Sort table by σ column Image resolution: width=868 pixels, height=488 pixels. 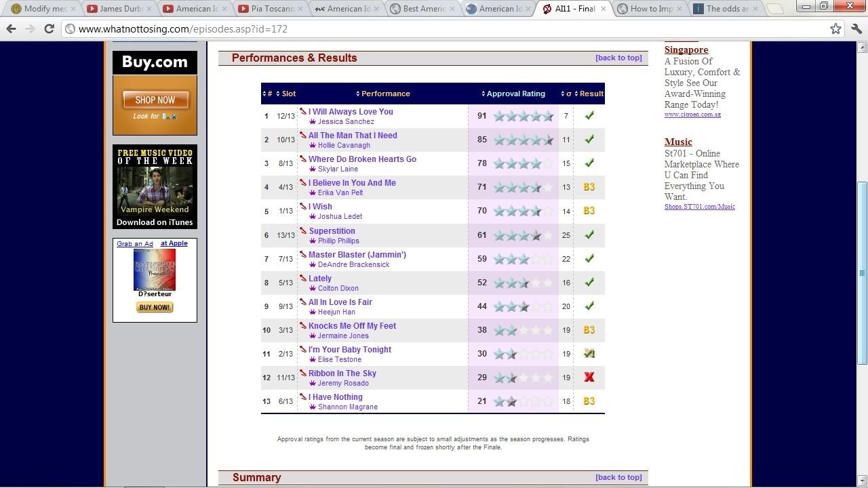(x=566, y=94)
